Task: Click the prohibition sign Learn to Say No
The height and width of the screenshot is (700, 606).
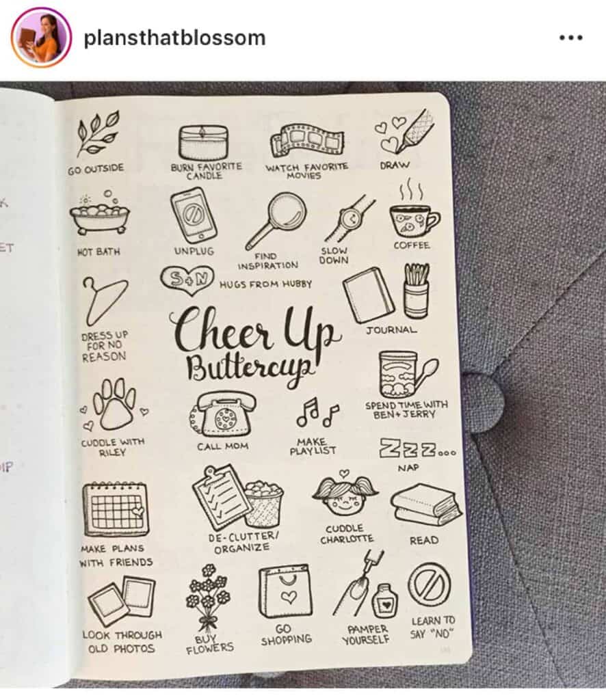Action: pos(429,585)
